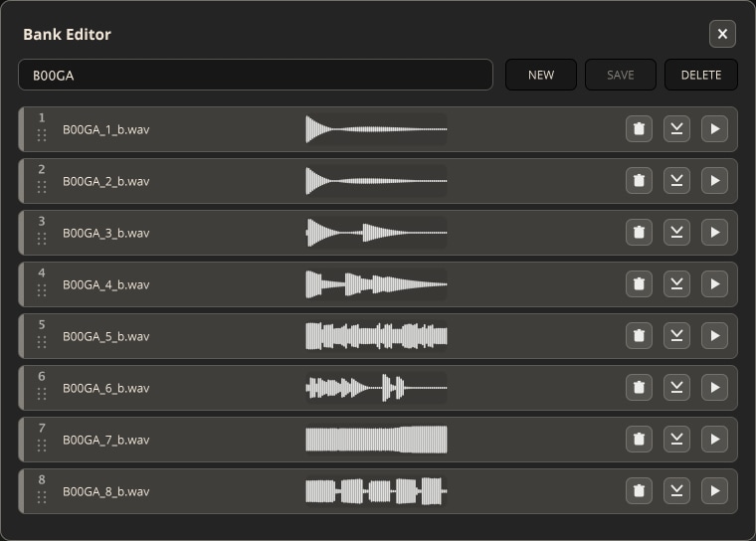Close the Bank Editor dialog
The height and width of the screenshot is (541, 756).
pyautogui.click(x=722, y=34)
